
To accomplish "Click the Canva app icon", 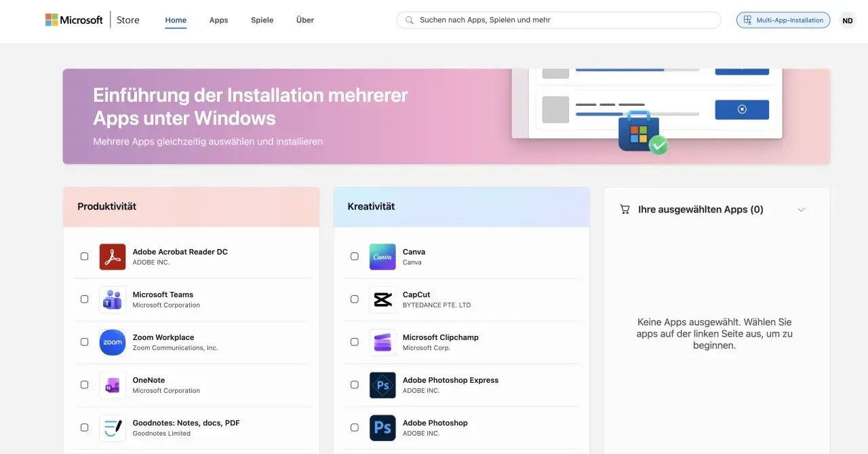I will [x=382, y=257].
